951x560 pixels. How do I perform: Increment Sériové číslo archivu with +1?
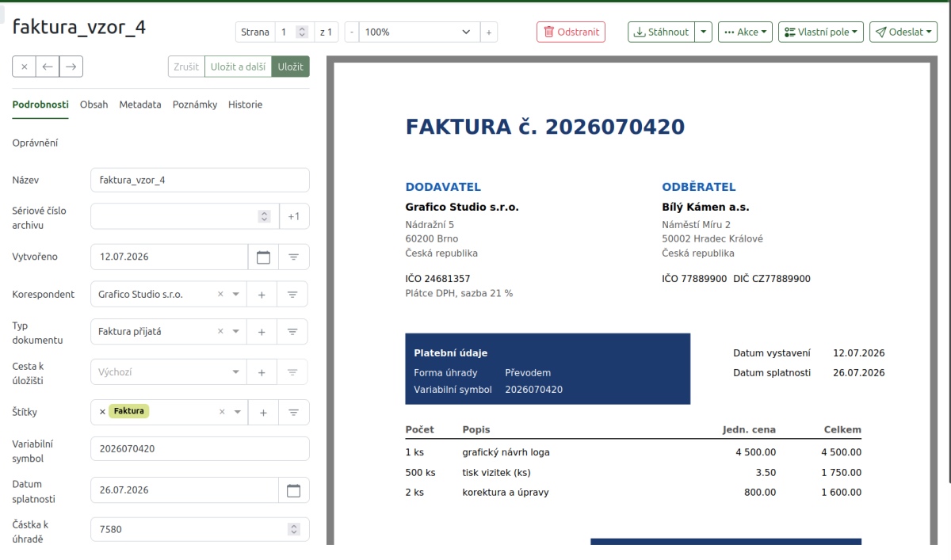tap(294, 216)
